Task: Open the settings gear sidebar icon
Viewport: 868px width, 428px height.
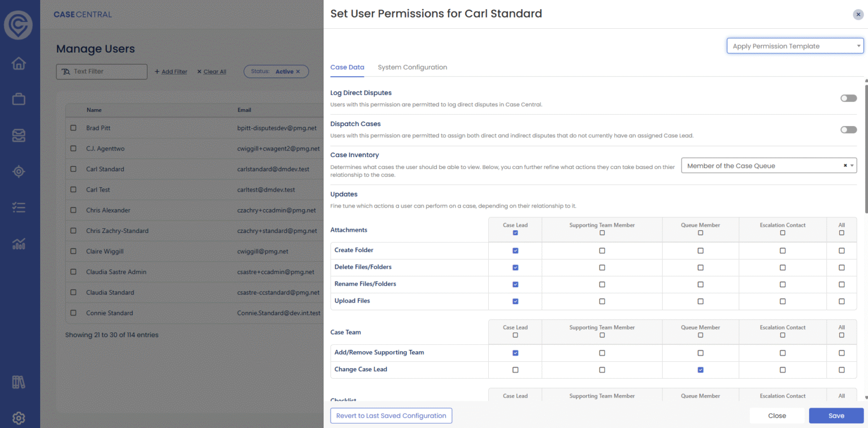Action: coord(19,418)
